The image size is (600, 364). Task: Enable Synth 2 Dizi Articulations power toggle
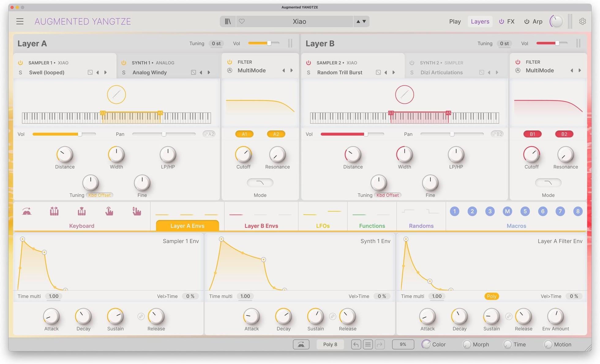pyautogui.click(x=412, y=62)
